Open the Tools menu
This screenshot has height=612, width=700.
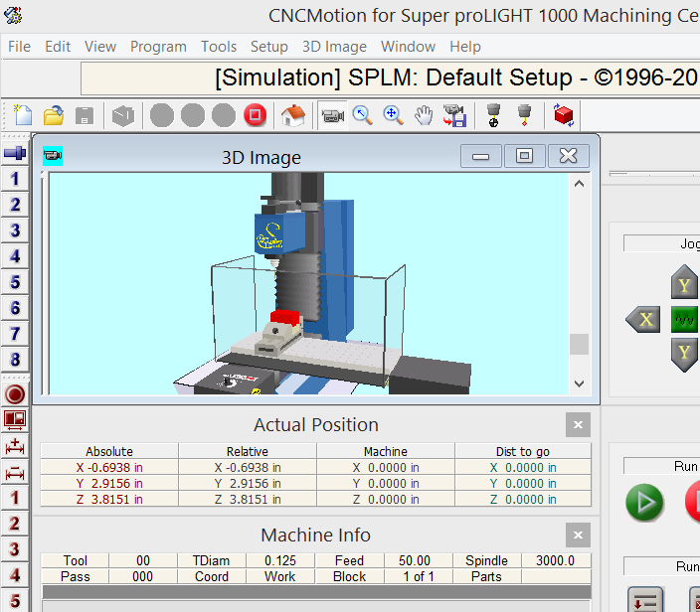point(219,47)
